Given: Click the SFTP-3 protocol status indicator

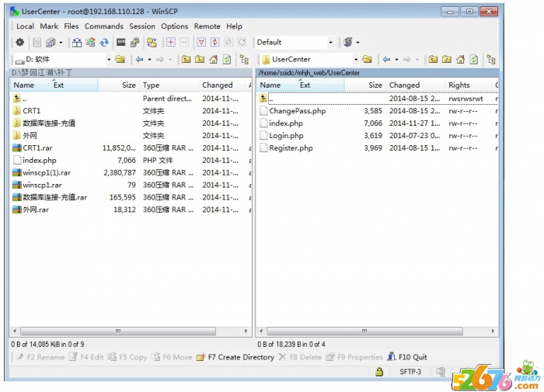Looking at the screenshot, I should click(x=410, y=372).
